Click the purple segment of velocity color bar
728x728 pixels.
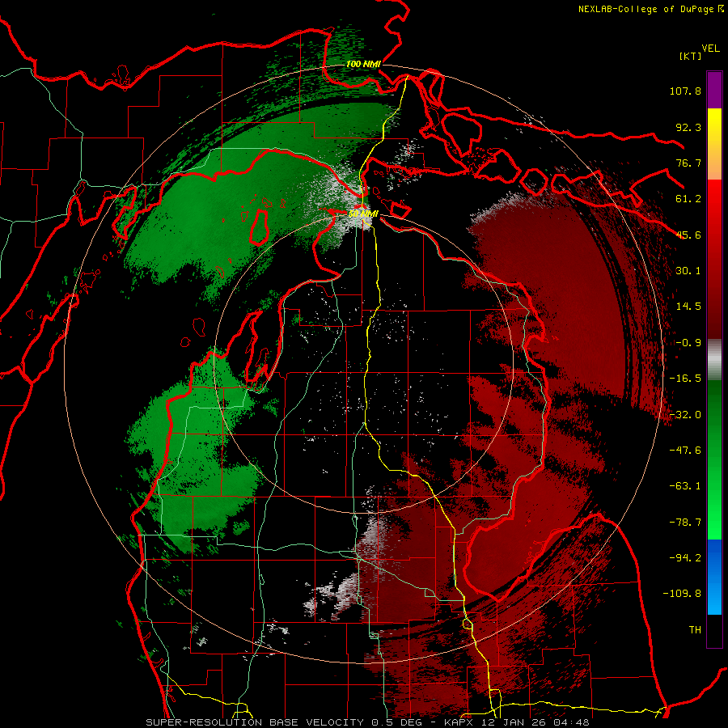(714, 91)
